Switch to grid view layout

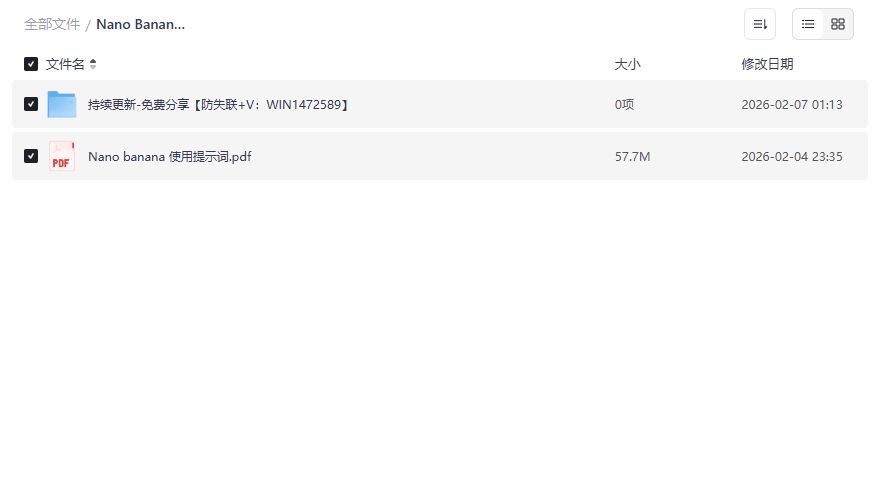[x=838, y=24]
